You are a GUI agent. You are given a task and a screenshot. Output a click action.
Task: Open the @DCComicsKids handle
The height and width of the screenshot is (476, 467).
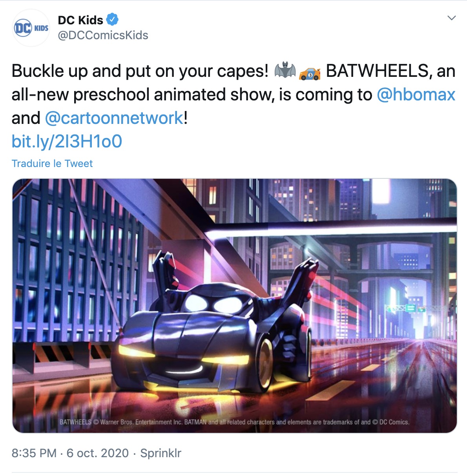[x=103, y=35]
